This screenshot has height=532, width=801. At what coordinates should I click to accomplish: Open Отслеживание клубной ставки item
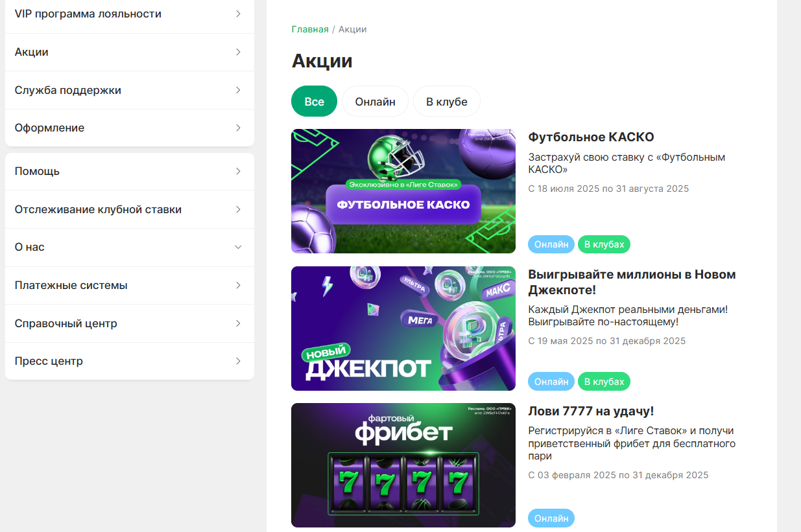click(130, 209)
